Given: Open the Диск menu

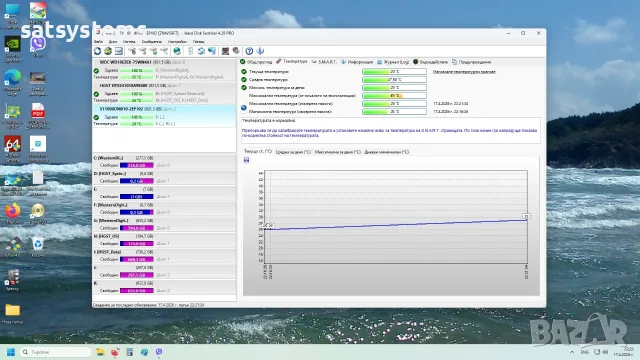Looking at the screenshot, I should click(113, 42).
